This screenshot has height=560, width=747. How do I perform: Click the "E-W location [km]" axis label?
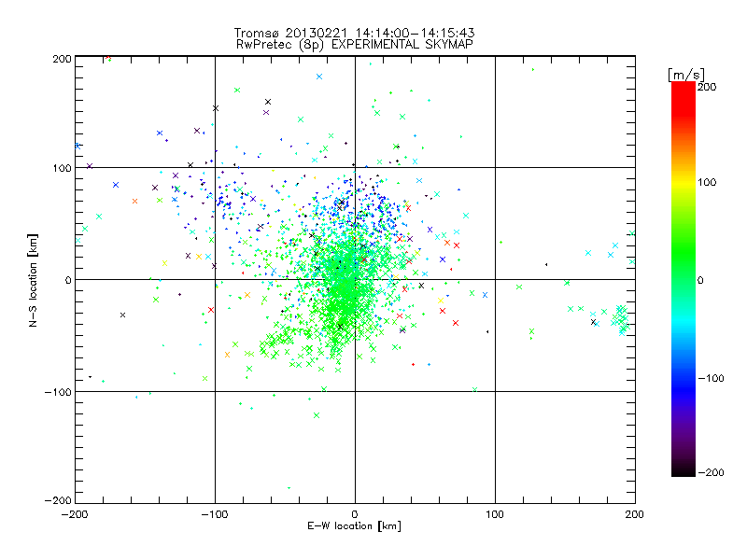point(354,526)
